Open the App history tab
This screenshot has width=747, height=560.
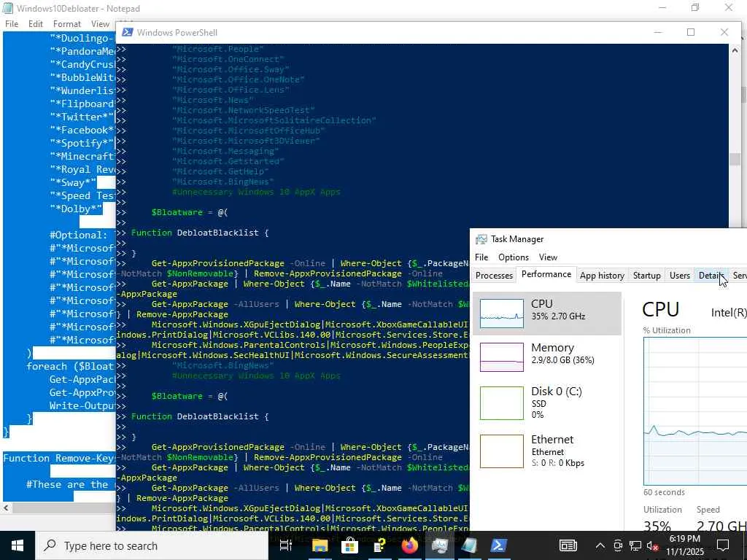[x=602, y=275]
